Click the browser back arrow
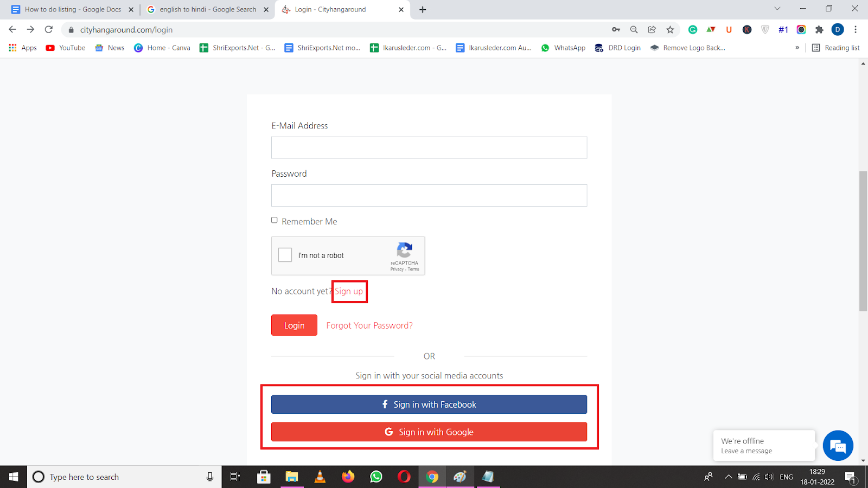The width and height of the screenshot is (868, 488). click(x=12, y=30)
